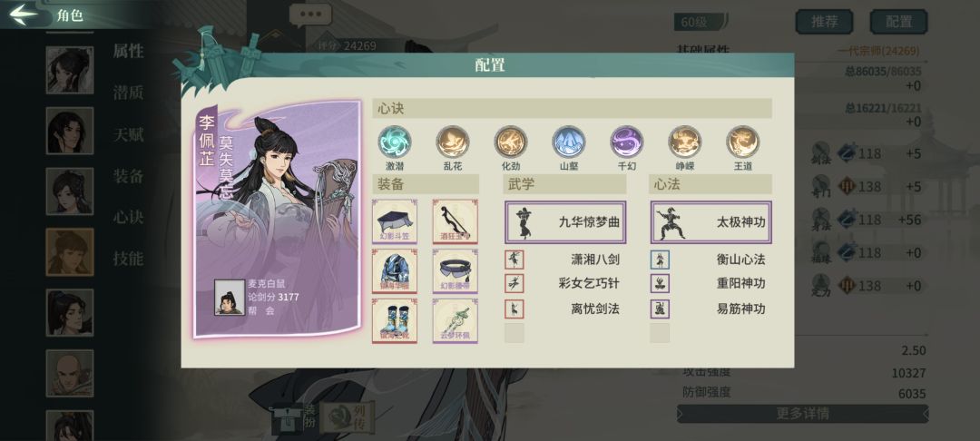Select the 峥嵘 heart-formula icon
Image resolution: width=980 pixels, height=441 pixels.
pyautogui.click(x=685, y=142)
